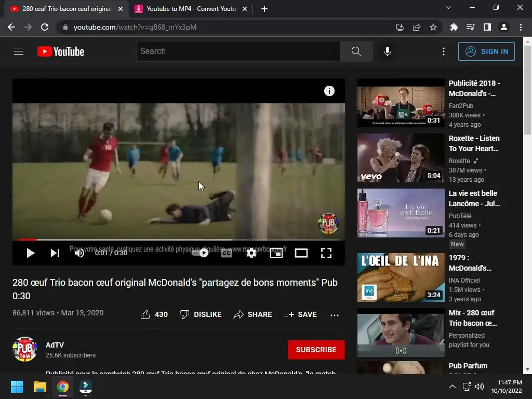Viewport: 532px width, 399px height.
Task: Click INA Officiel channel name
Action: click(464, 280)
